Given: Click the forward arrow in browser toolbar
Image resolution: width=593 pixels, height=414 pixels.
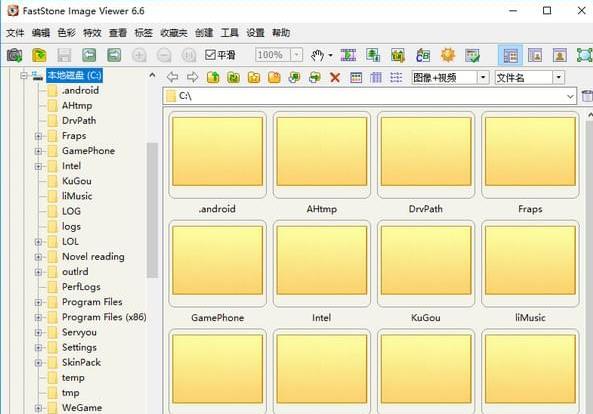Looking at the screenshot, I should [x=192, y=78].
